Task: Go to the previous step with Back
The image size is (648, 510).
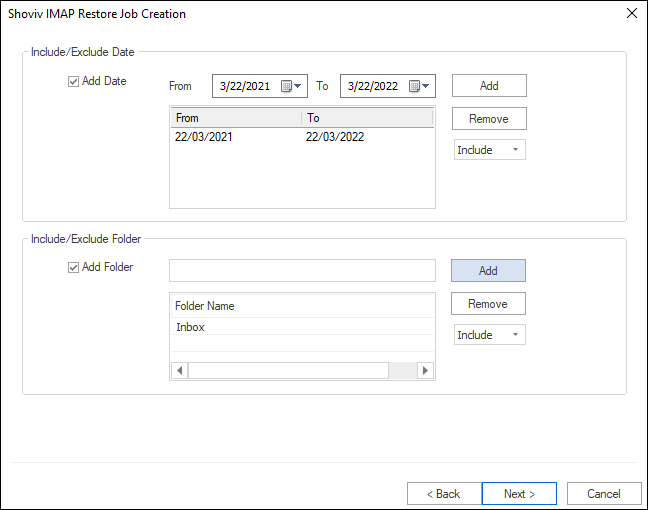Action: coord(444,493)
